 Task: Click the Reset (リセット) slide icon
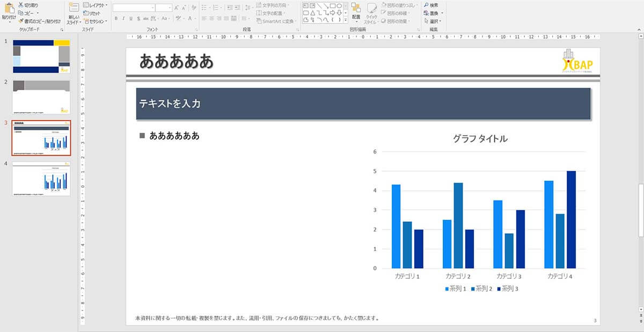point(86,13)
